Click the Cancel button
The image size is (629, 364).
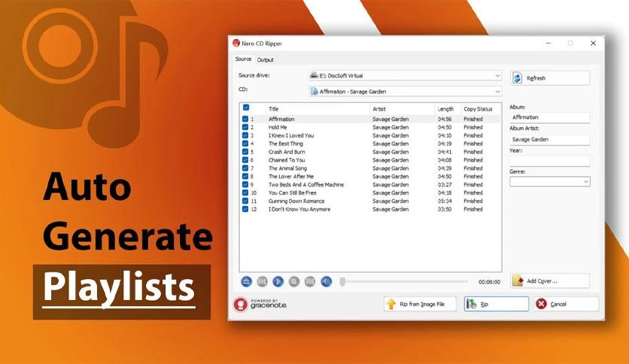coord(567,305)
